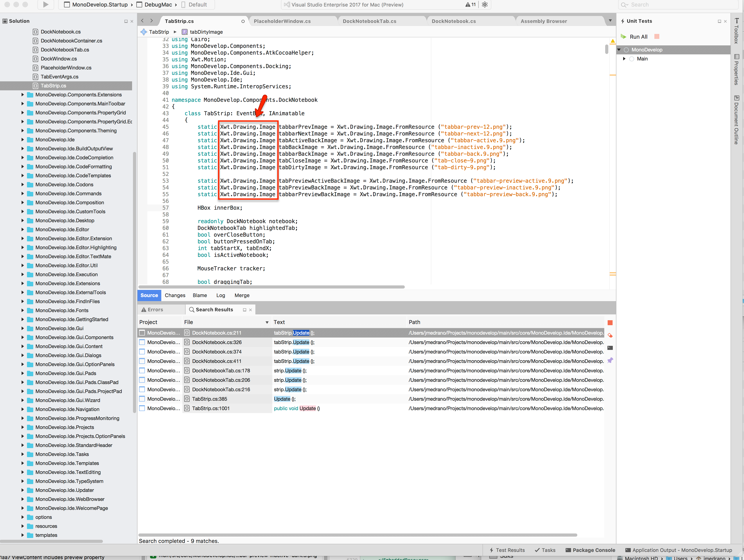Image resolution: width=744 pixels, height=560 pixels.
Task: Click the green Run All play icon
Action: (x=623, y=36)
